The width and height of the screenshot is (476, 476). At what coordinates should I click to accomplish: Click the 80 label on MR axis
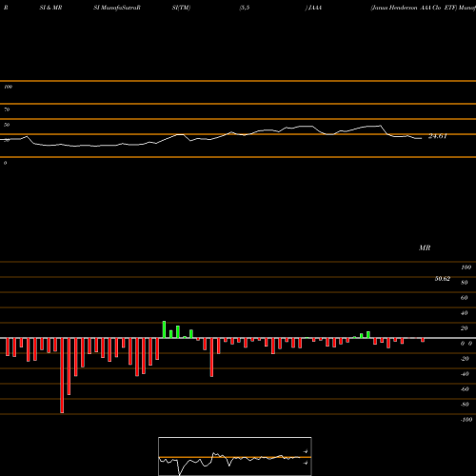coord(465,283)
